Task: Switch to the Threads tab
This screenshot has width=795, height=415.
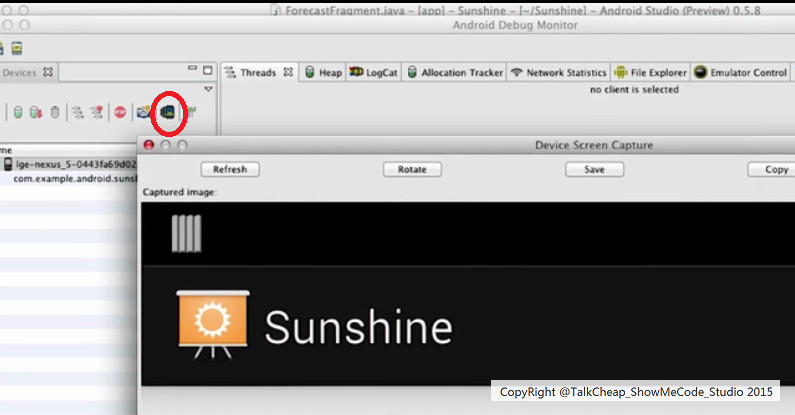Action: pyautogui.click(x=258, y=72)
